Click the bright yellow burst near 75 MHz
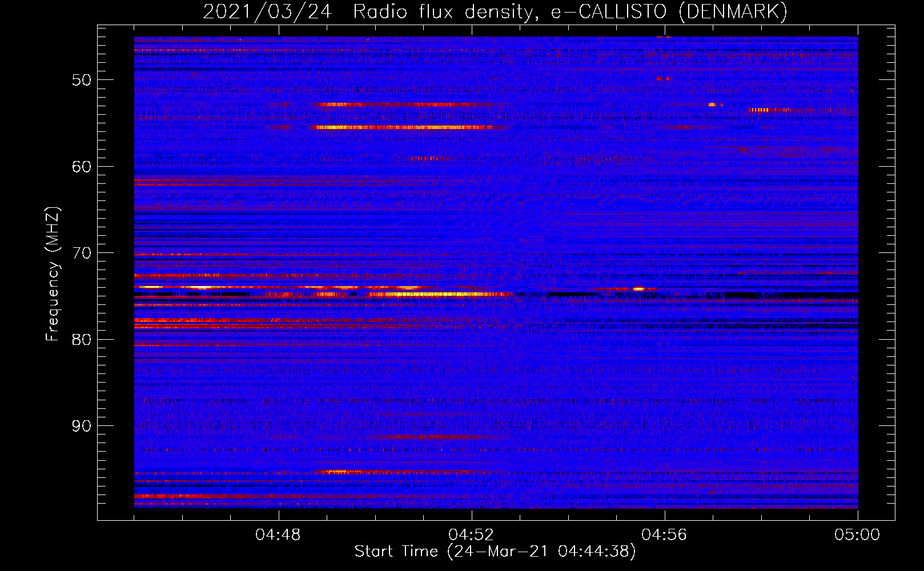The height and width of the screenshot is (571, 924). pyautogui.click(x=440, y=295)
